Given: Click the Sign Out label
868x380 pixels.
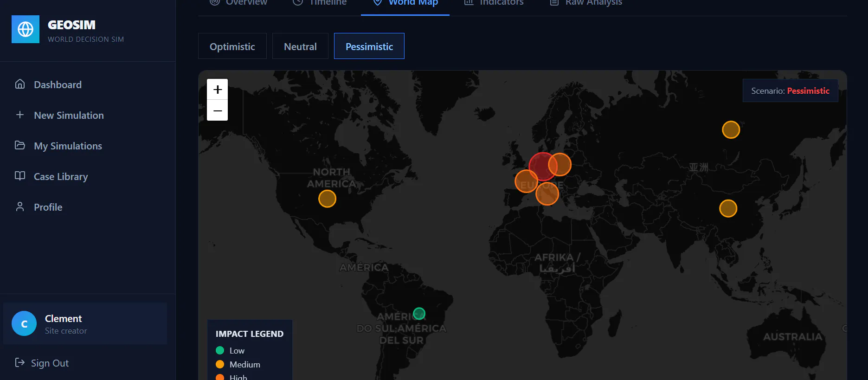Looking at the screenshot, I should pyautogui.click(x=50, y=363).
